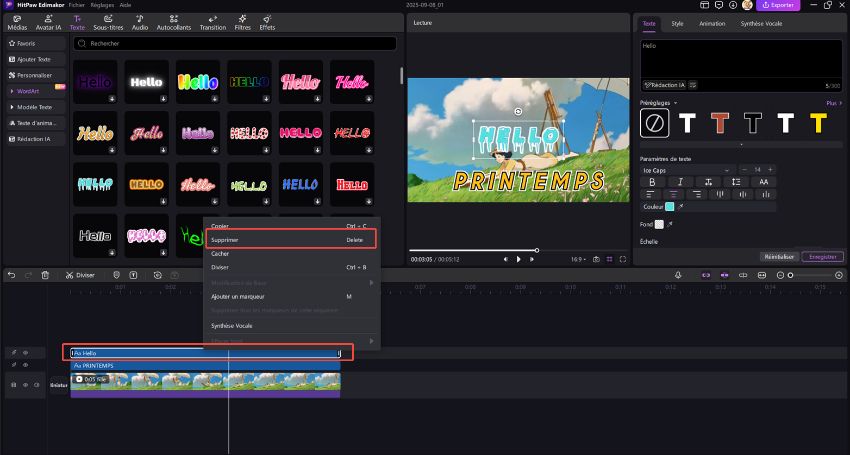Click the download icon in title bar
The width and height of the screenshot is (850, 455).
pos(733,5)
